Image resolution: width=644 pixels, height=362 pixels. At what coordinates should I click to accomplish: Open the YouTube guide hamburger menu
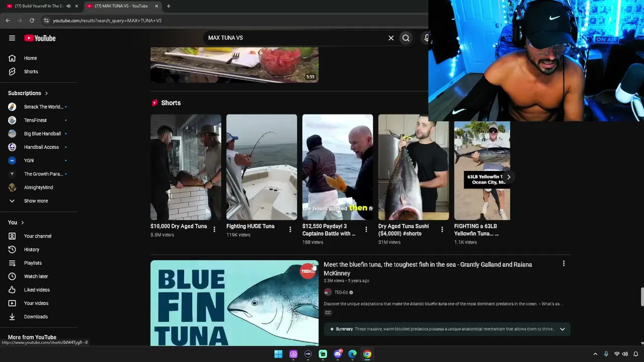click(12, 38)
